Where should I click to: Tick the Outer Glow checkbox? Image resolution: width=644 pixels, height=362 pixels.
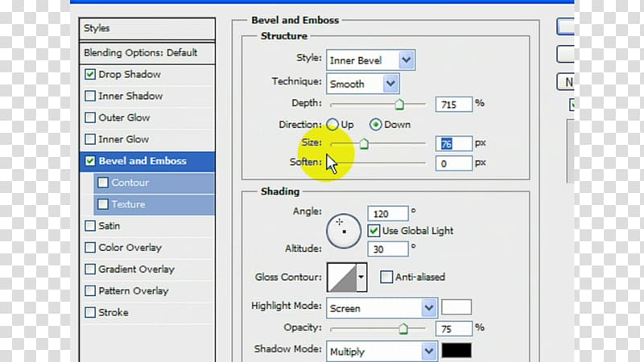tap(90, 117)
